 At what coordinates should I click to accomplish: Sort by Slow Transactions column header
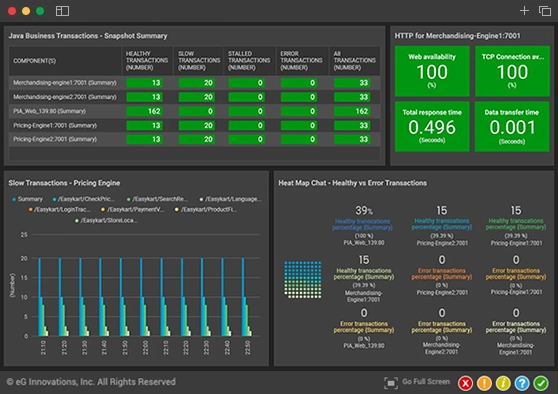point(199,61)
